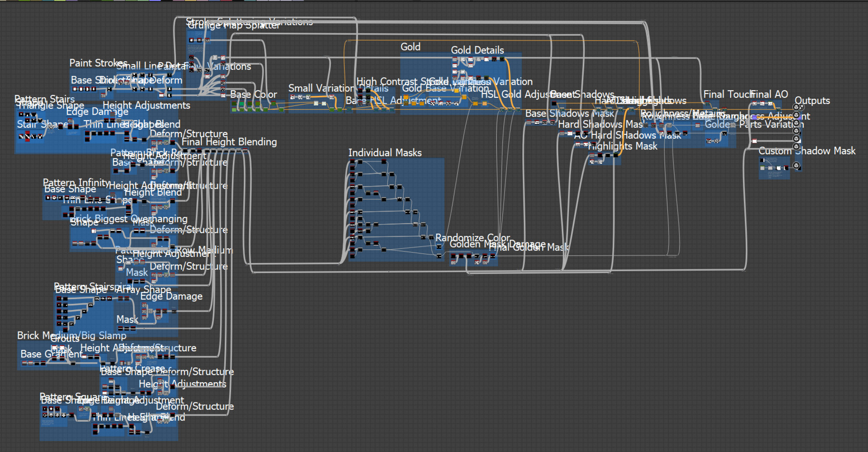868x452 pixels.
Task: Click the Outputs frame title
Action: pos(812,101)
